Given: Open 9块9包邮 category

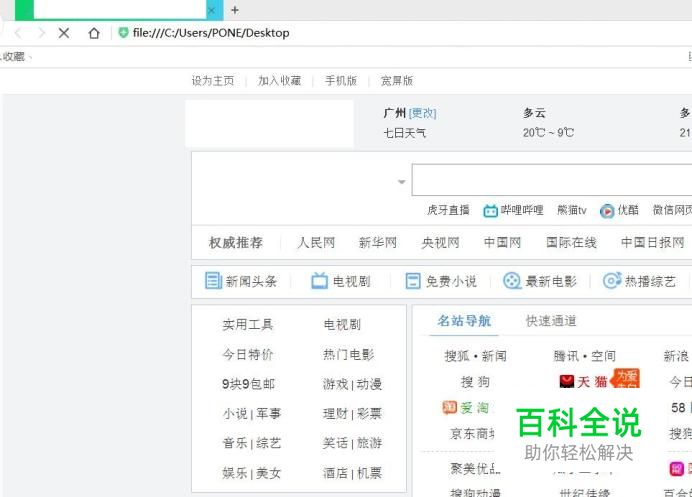Looking at the screenshot, I should point(248,384).
